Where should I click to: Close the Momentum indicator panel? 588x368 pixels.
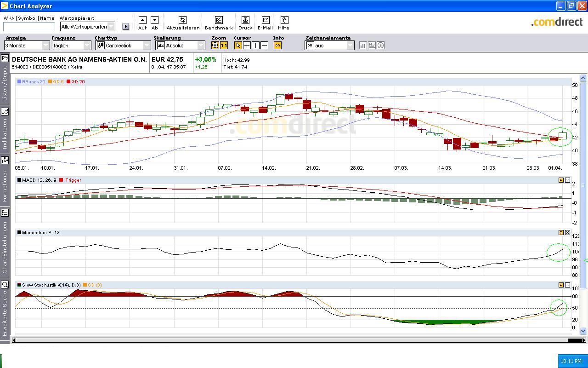(x=568, y=232)
